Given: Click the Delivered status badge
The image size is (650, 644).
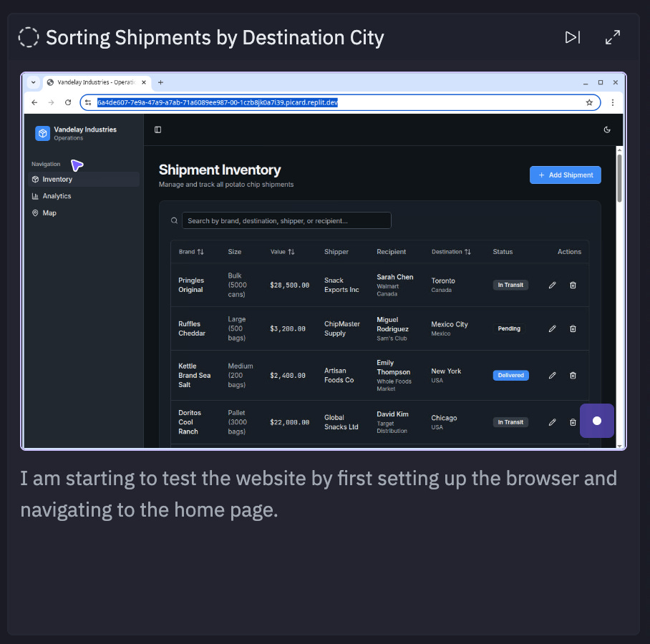Looking at the screenshot, I should 510,376.
